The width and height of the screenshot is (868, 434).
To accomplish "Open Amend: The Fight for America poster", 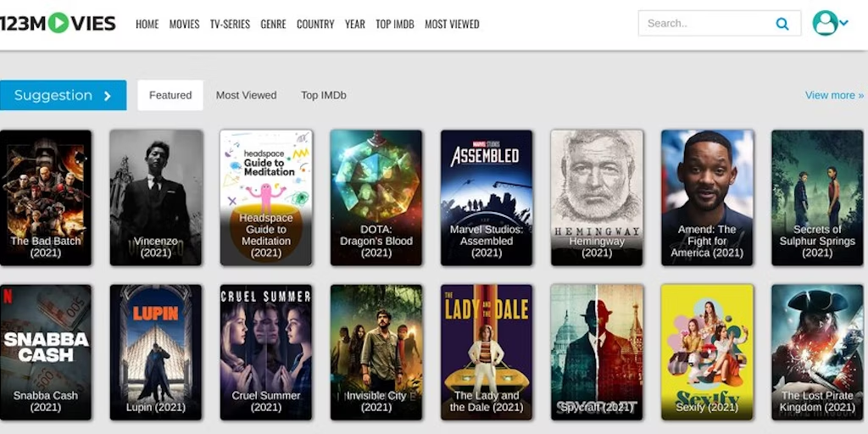I will coord(708,198).
